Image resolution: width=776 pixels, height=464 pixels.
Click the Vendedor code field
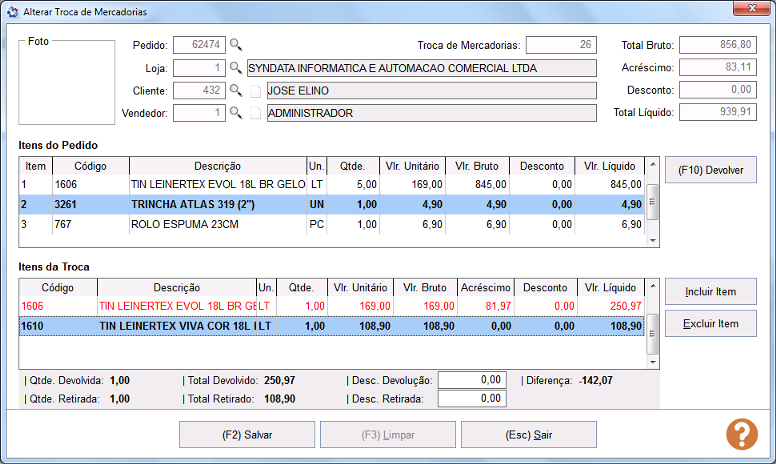point(199,113)
